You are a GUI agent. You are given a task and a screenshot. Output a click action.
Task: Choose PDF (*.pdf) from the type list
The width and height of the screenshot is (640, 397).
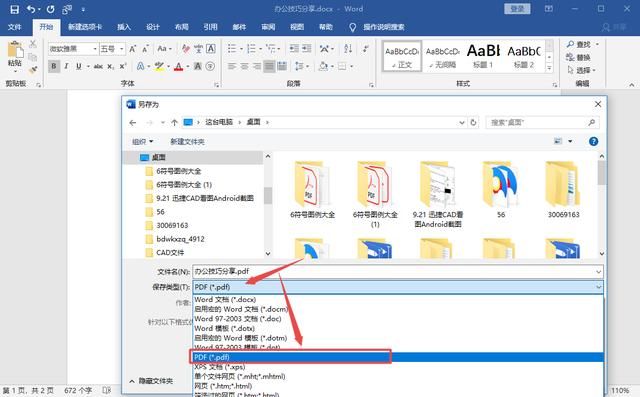[398, 357]
